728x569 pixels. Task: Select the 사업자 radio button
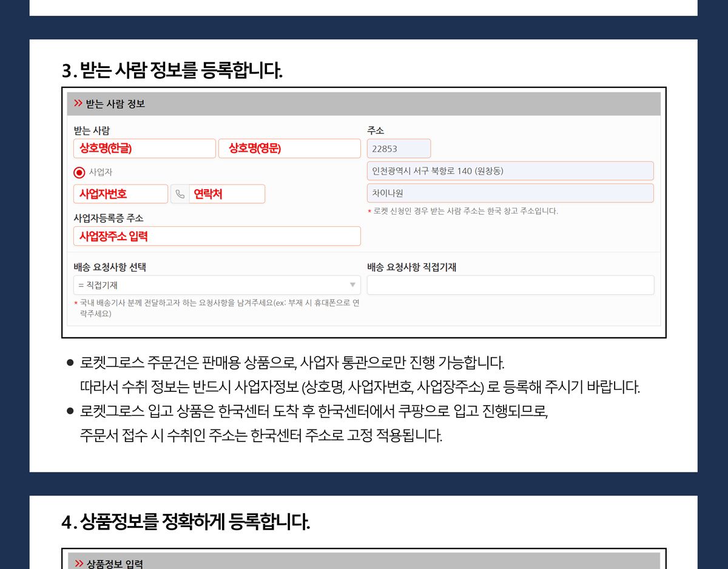[x=79, y=173]
